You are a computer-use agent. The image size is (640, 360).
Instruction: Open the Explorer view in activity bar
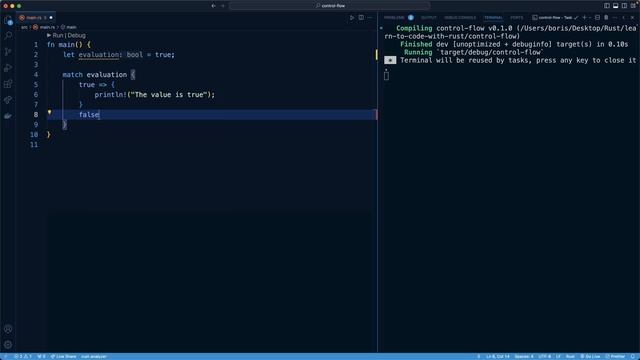(8, 20)
